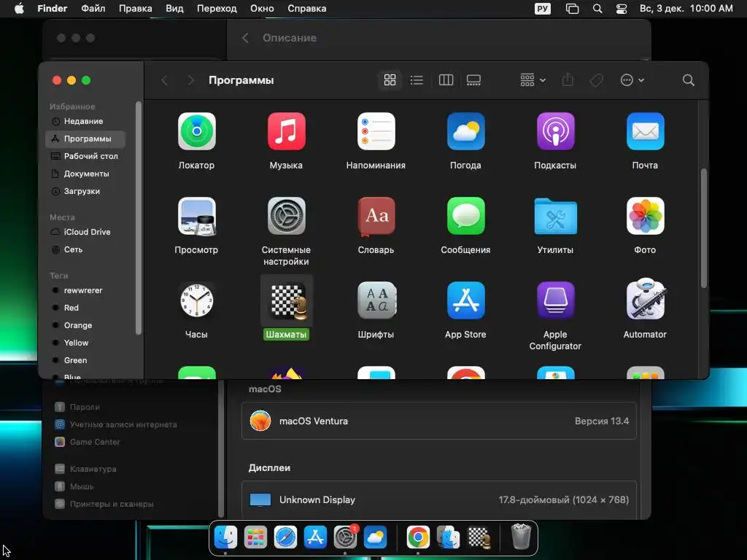Open the Сообщения app icon
Viewport: 747px width, 560px height.
(465, 216)
